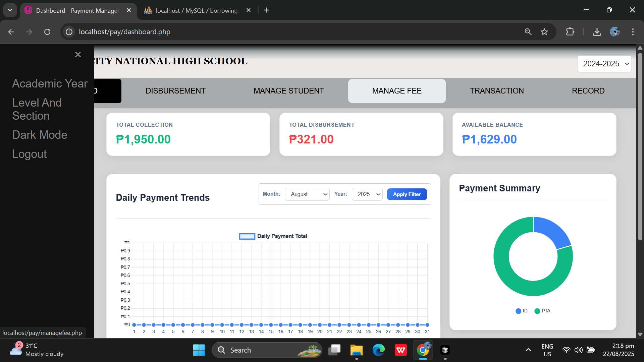
Task: Open Chrome downloads from the toolbar
Action: tap(597, 32)
